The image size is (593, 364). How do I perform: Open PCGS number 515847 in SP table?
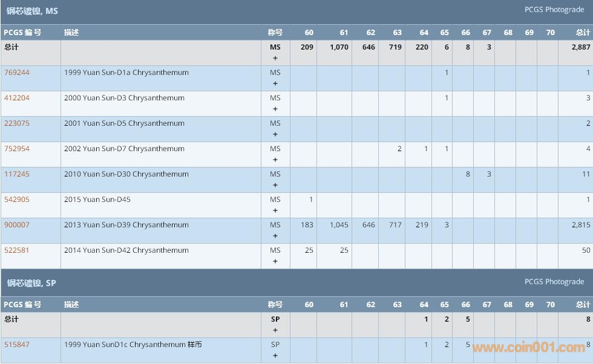pyautogui.click(x=17, y=345)
